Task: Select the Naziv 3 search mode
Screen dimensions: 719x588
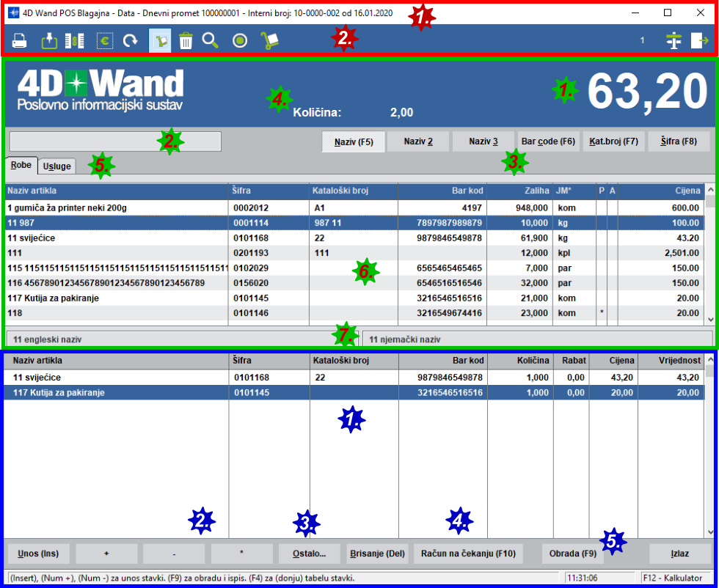Action: 483,142
